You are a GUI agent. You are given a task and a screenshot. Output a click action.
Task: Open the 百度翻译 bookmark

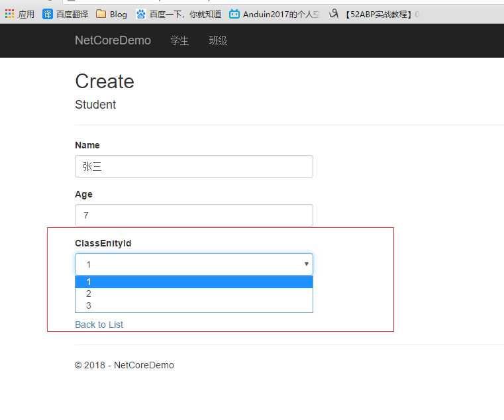[66, 14]
